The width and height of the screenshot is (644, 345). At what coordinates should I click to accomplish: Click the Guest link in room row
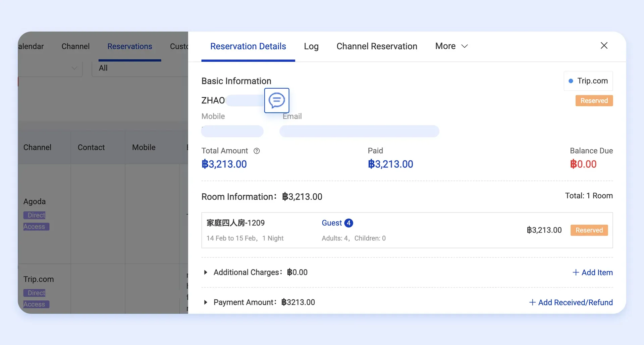tap(331, 223)
